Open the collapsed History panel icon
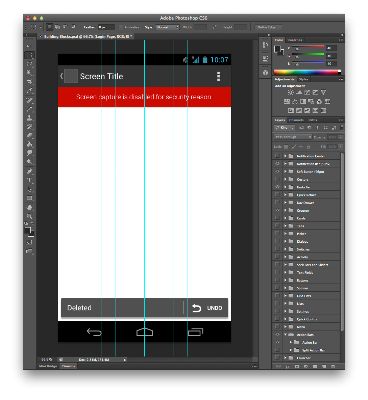 pyautogui.click(x=265, y=45)
